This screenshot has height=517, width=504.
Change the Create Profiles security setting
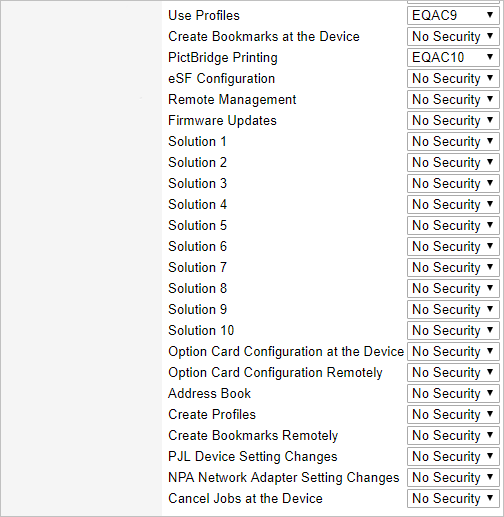[453, 414]
